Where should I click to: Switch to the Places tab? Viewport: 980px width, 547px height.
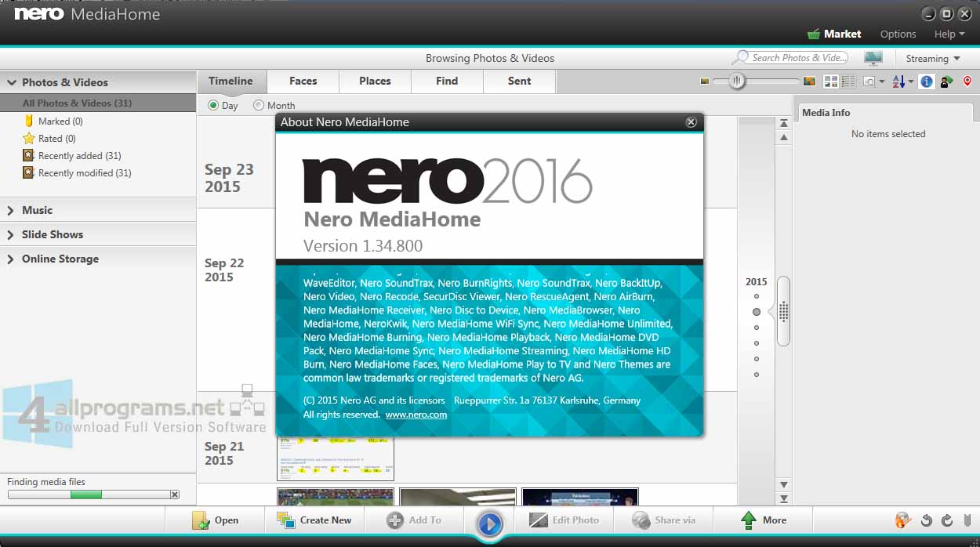375,81
